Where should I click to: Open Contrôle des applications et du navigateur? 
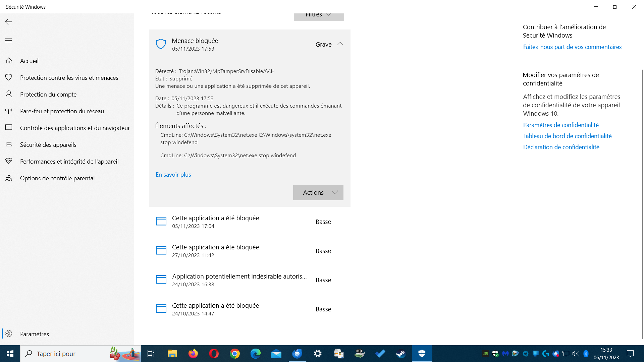tap(67, 128)
